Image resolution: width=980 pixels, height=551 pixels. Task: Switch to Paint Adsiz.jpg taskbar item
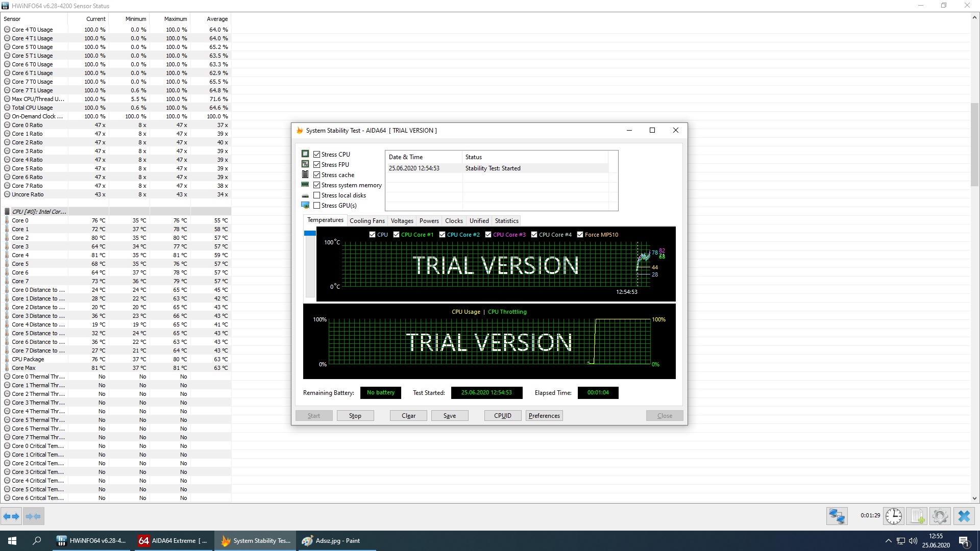coord(337,541)
